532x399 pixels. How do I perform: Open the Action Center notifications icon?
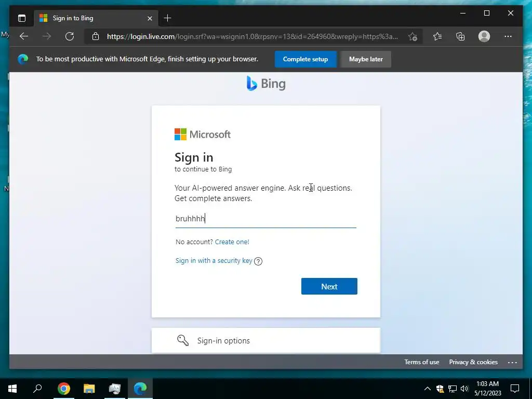click(x=515, y=389)
